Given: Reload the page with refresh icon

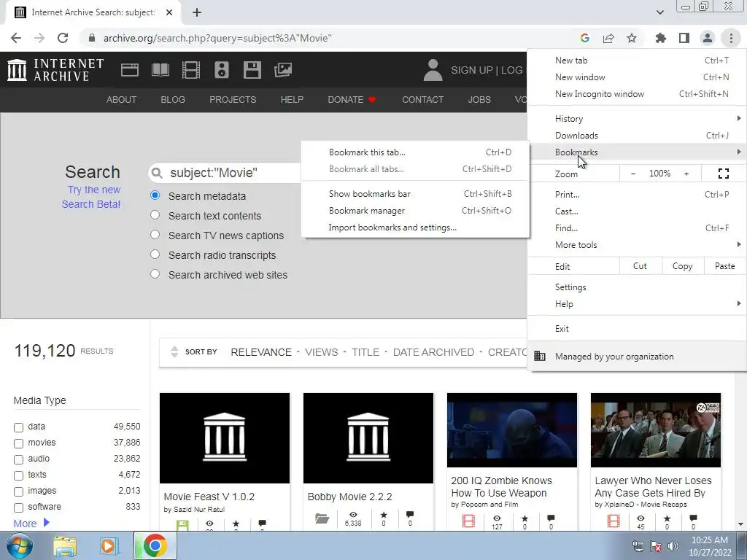Looking at the screenshot, I should click(x=63, y=38).
